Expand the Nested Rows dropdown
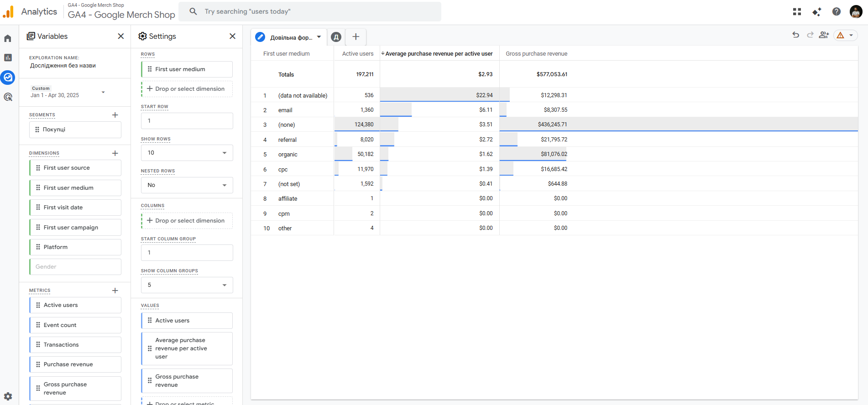The height and width of the screenshot is (405, 868). (187, 185)
